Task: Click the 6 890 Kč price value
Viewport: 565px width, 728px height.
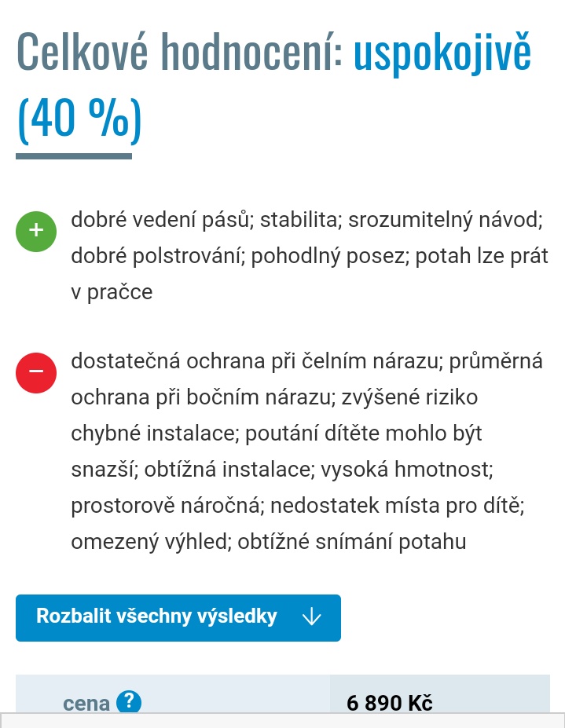Action: pos(390,703)
